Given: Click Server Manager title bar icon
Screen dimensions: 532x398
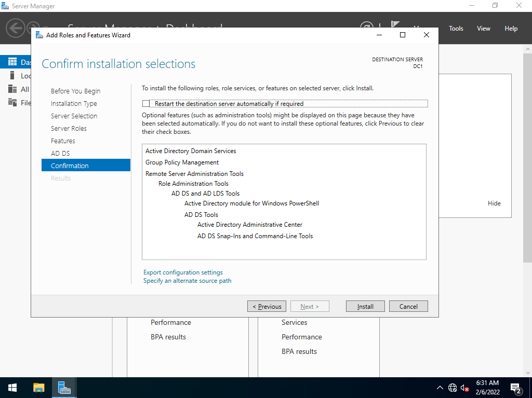Looking at the screenshot, I should [5, 6].
